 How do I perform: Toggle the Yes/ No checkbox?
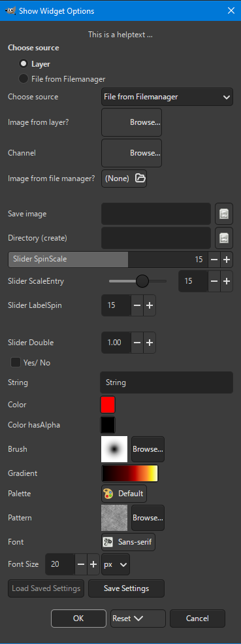pyautogui.click(x=16, y=362)
